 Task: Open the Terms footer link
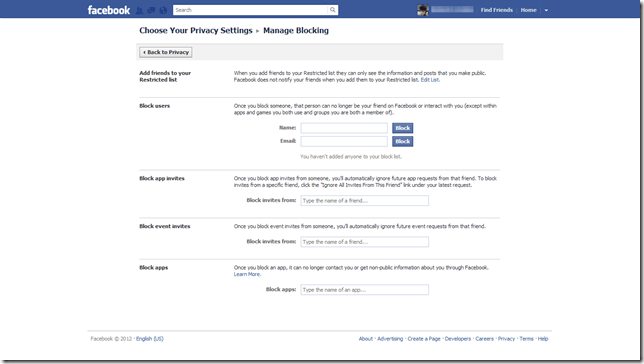[x=527, y=339]
